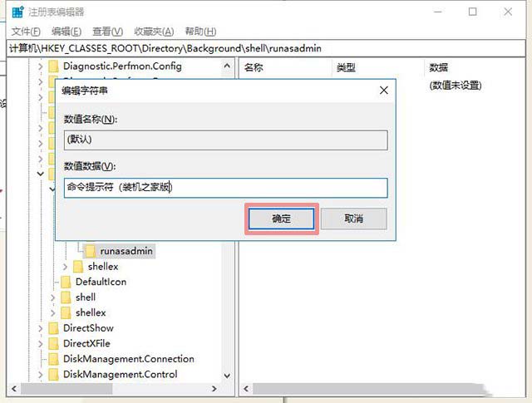Expand the shell key below DefaultIcon
The width and height of the screenshot is (532, 403).
pos(52,297)
